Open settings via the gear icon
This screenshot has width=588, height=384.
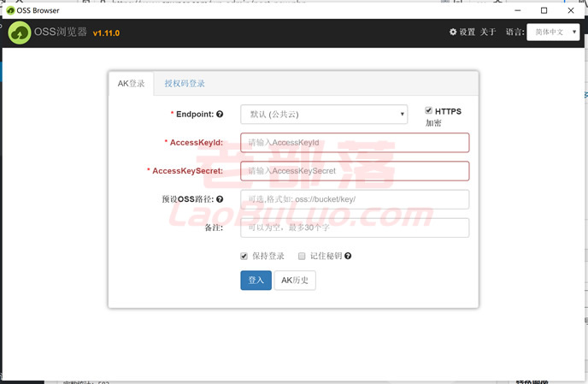point(453,32)
